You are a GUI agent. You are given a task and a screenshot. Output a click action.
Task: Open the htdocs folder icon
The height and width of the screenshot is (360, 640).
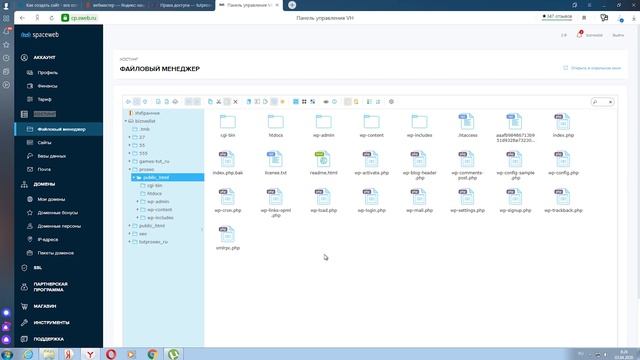click(276, 122)
